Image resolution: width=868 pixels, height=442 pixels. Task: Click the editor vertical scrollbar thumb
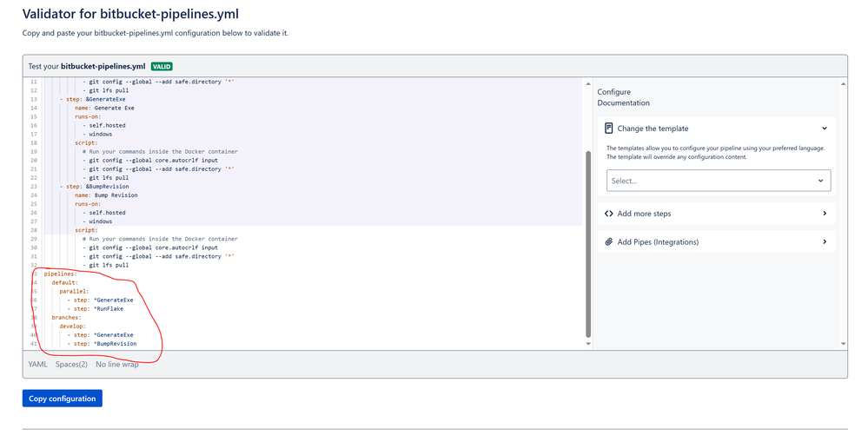588,243
